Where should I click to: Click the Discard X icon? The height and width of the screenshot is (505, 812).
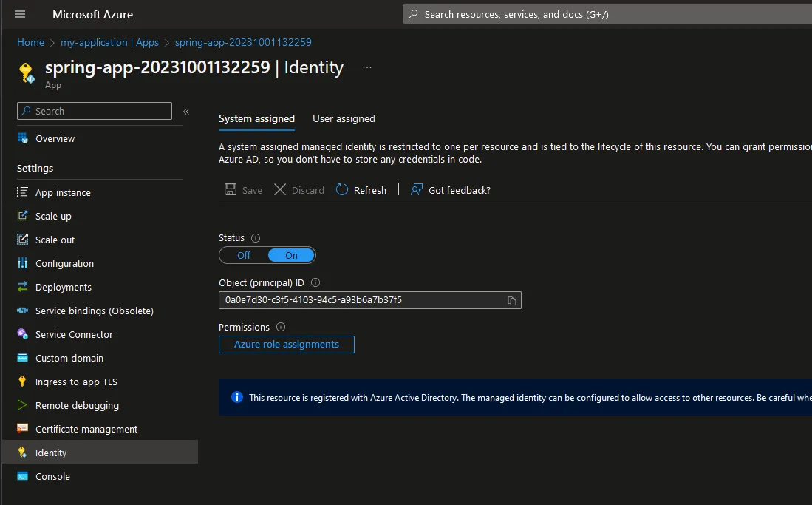click(x=279, y=190)
